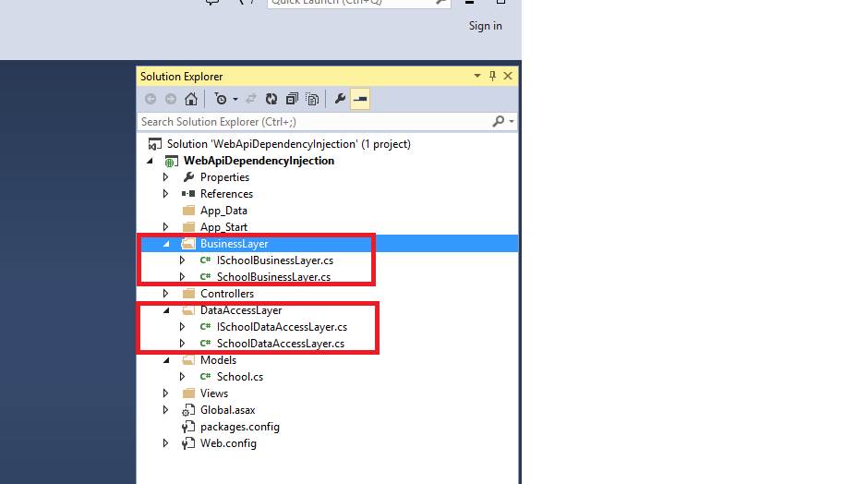Expand the Controllers folder

tap(165, 294)
